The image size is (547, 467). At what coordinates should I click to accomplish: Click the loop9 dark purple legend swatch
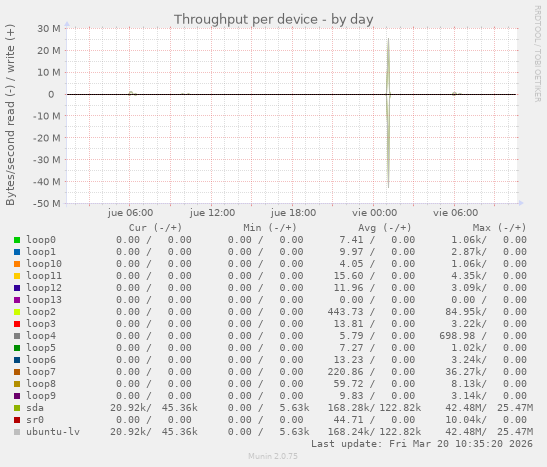(x=17, y=396)
